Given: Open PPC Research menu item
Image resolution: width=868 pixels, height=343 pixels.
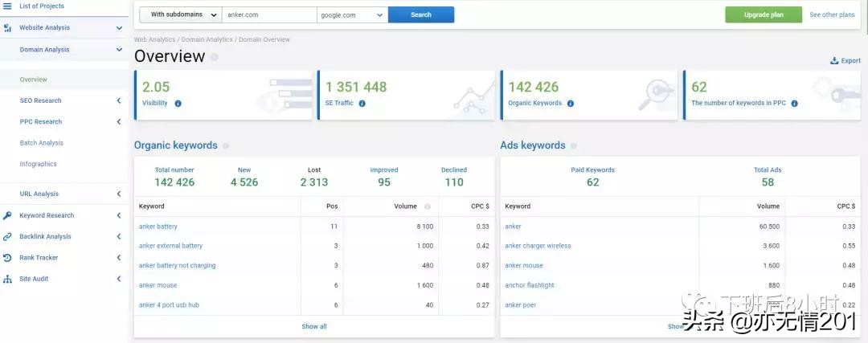Looking at the screenshot, I should (41, 122).
